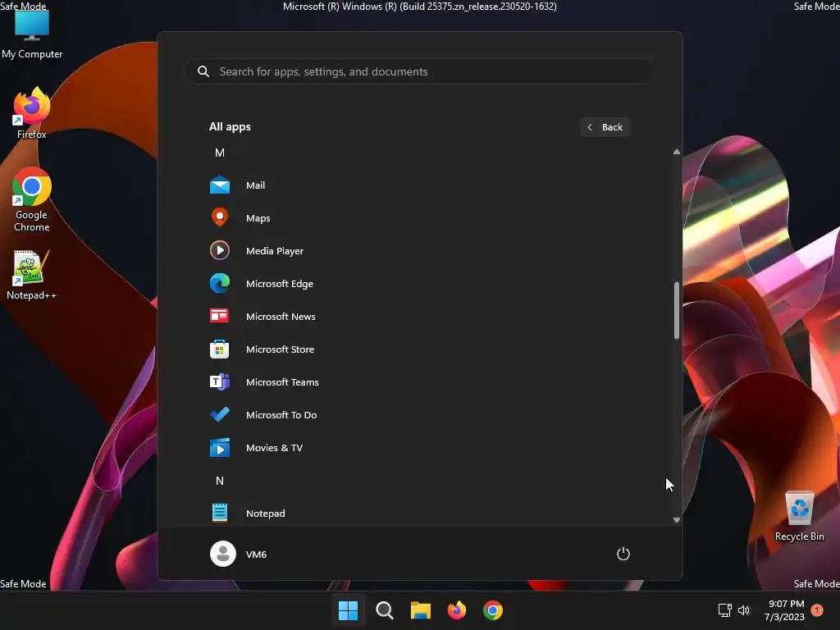Click the N letter group header
The width and height of the screenshot is (840, 630).
(x=220, y=481)
